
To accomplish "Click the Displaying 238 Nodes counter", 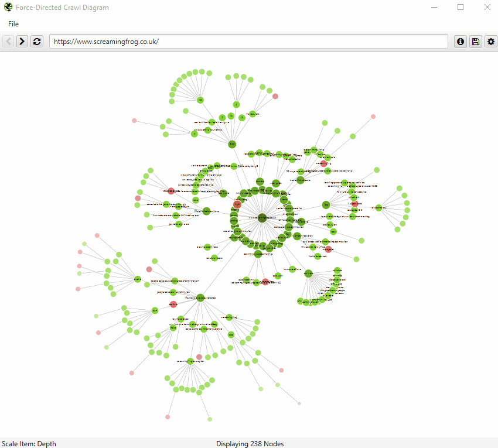I will click(250, 444).
